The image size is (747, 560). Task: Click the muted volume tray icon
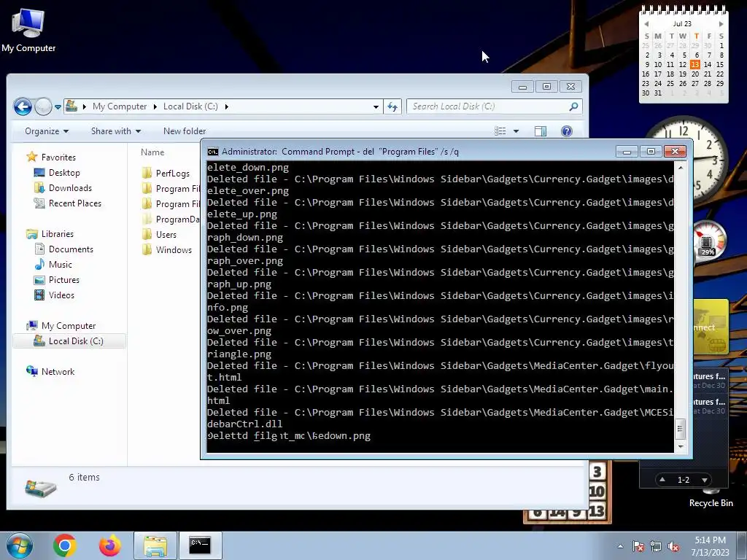pos(673,547)
